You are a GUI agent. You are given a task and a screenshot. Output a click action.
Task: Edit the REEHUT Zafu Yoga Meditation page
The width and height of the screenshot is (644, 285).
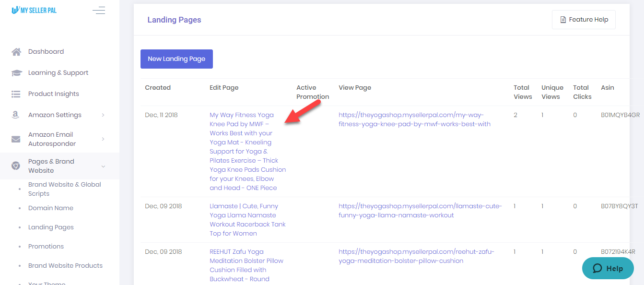coord(246,265)
